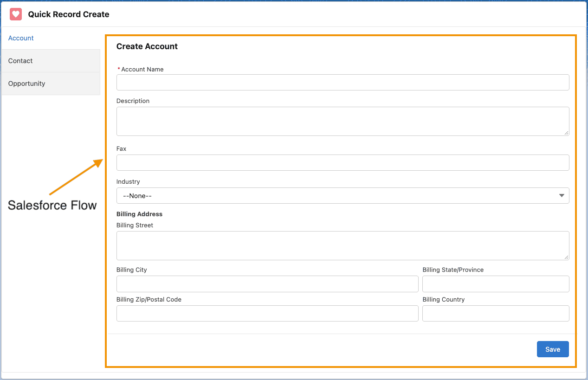Click the Quick Record Create title
The image size is (588, 380).
69,14
